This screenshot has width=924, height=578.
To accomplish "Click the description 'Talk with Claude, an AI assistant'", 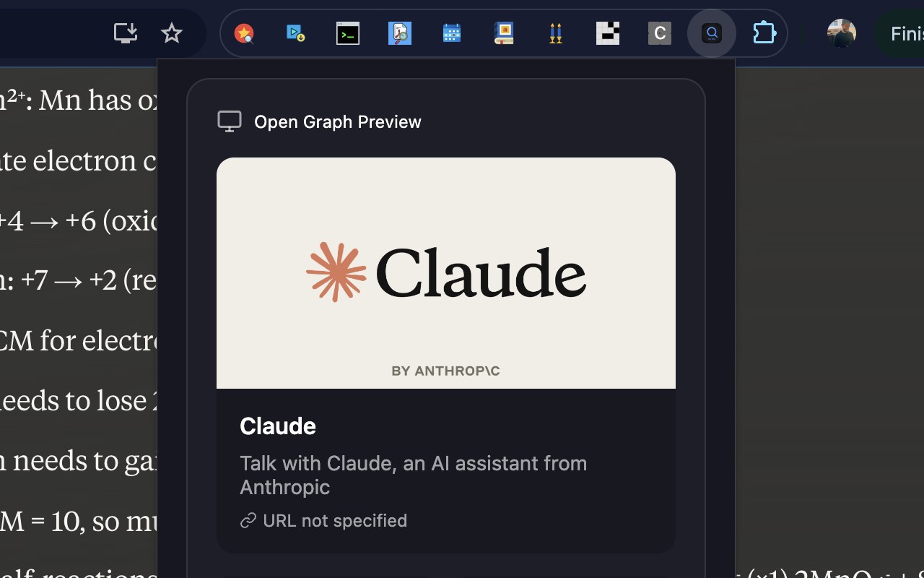I will click(x=414, y=475).
